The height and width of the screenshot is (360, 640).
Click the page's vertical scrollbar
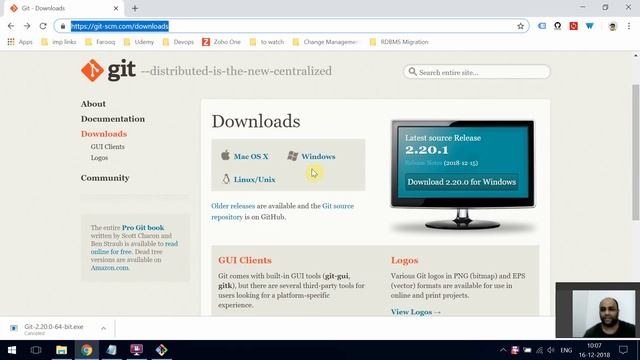pos(636,153)
